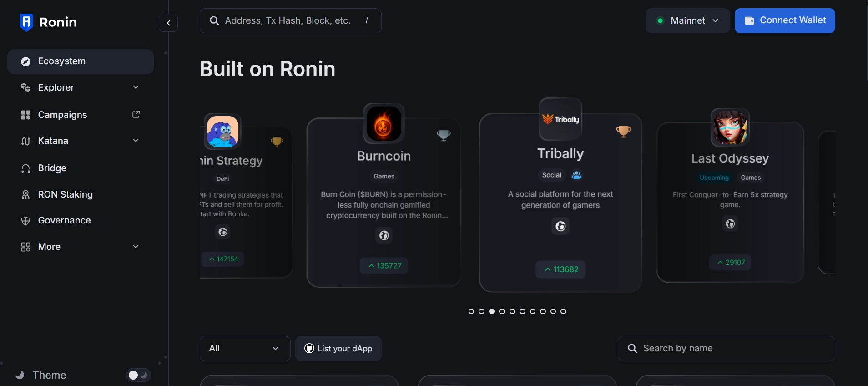868x386 pixels.
Task: Open the Ecosystem page from the sidebar
Action: (61, 61)
